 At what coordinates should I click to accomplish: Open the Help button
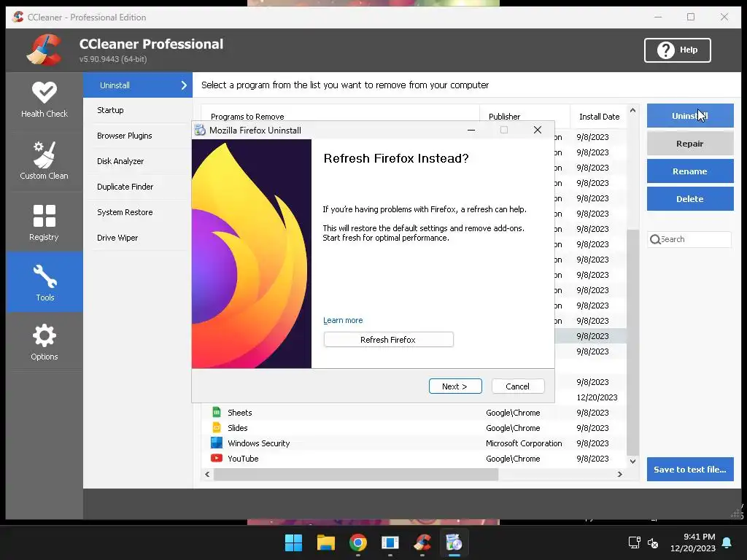(677, 50)
